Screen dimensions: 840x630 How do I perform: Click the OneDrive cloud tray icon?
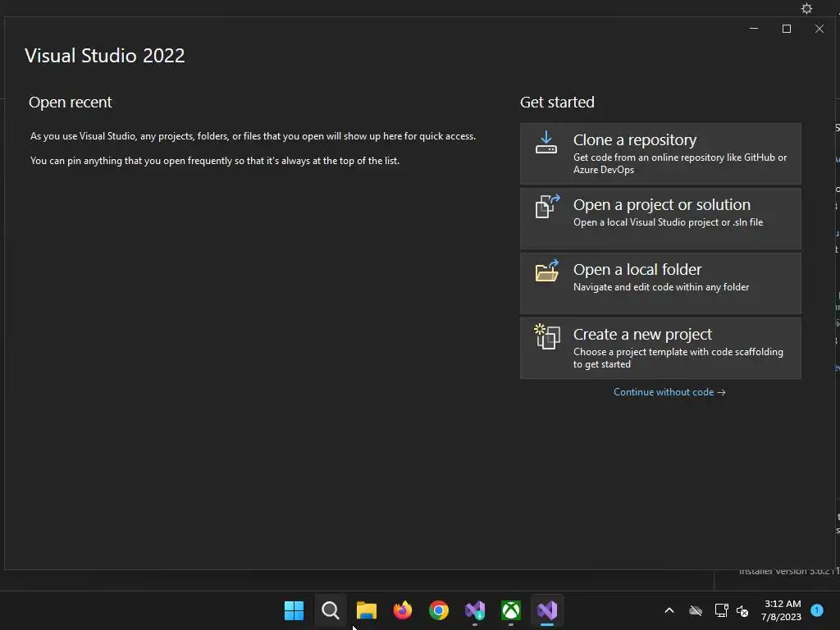click(x=696, y=610)
